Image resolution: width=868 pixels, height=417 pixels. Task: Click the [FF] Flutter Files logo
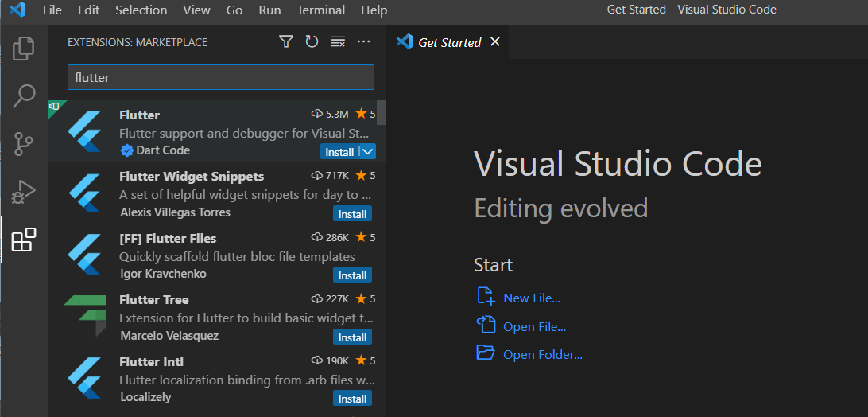[84, 255]
